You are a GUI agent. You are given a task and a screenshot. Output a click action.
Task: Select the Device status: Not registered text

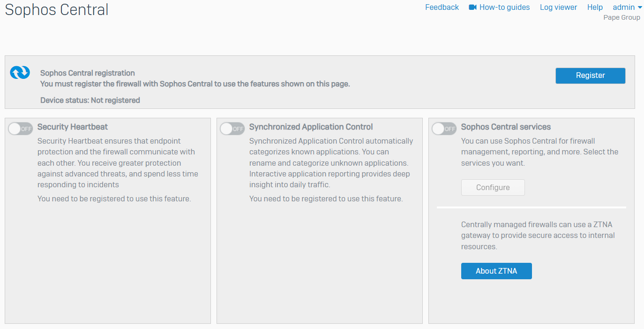(x=90, y=100)
